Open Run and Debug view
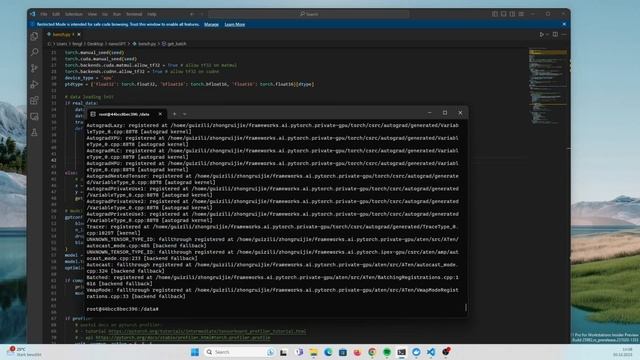The width and height of the screenshot is (640, 360). point(35,84)
